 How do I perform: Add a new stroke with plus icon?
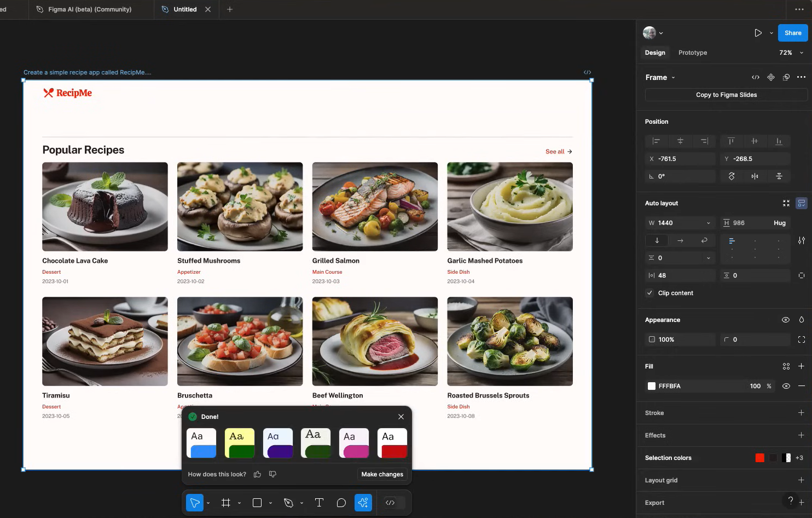click(801, 413)
